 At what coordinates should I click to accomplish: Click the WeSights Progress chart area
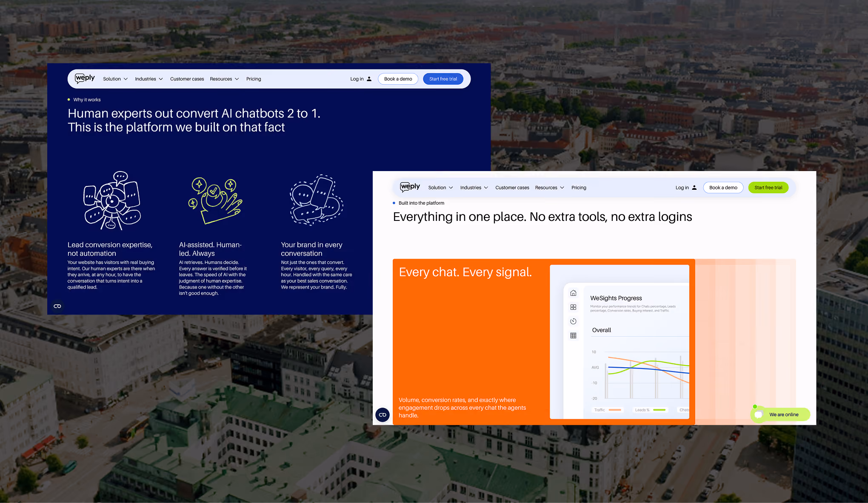(640, 374)
